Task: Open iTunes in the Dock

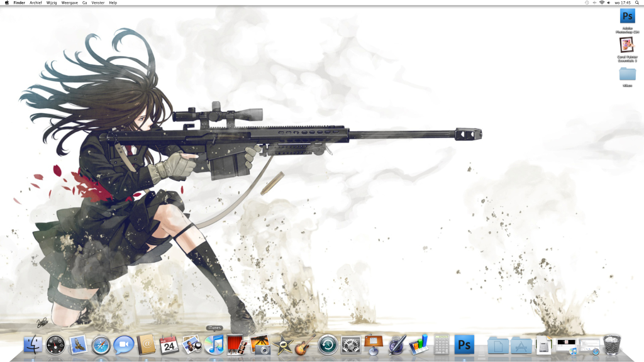Action: tap(214, 345)
